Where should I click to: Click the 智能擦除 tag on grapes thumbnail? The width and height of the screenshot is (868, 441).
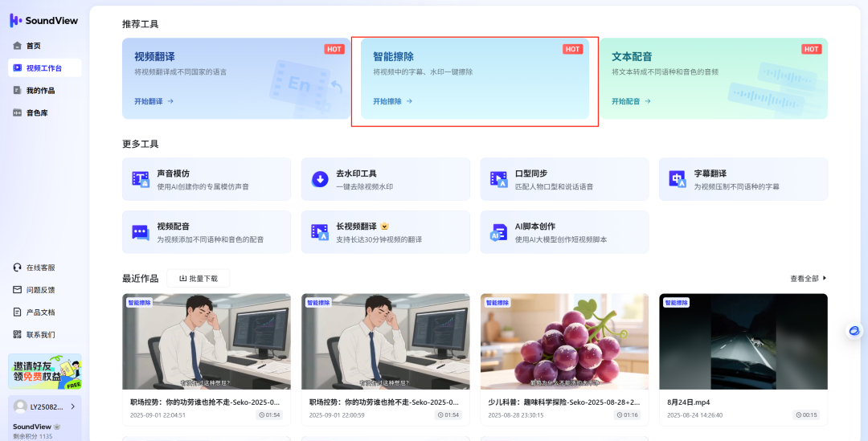497,303
